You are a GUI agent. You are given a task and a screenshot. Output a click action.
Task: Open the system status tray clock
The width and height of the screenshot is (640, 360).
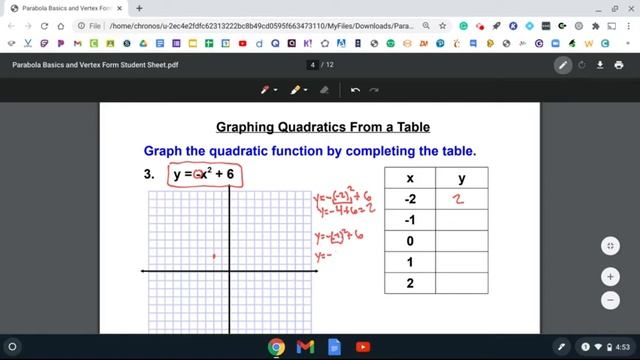605,347
